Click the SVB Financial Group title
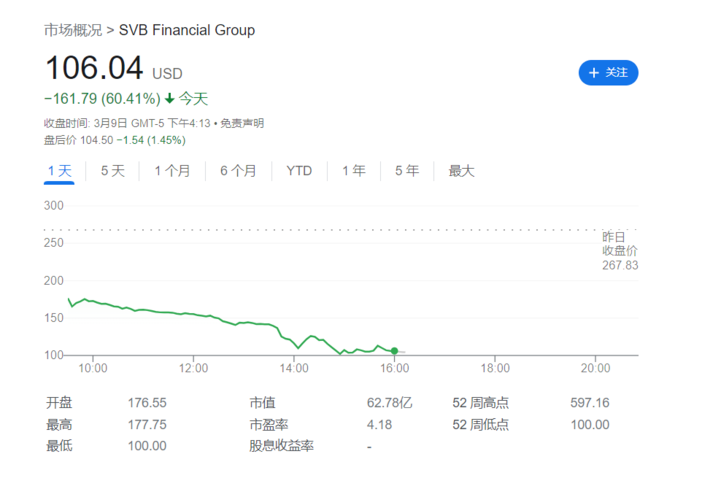Viewport: 703px width, 483px height. pos(187,30)
